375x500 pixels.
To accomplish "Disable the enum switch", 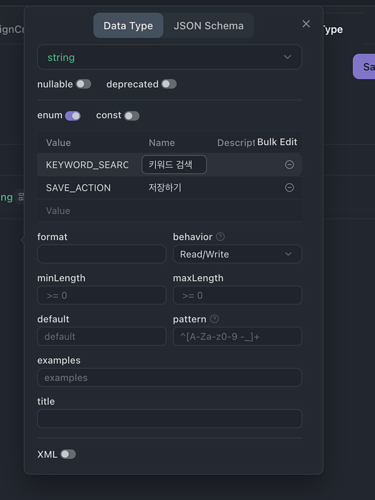I will click(73, 116).
